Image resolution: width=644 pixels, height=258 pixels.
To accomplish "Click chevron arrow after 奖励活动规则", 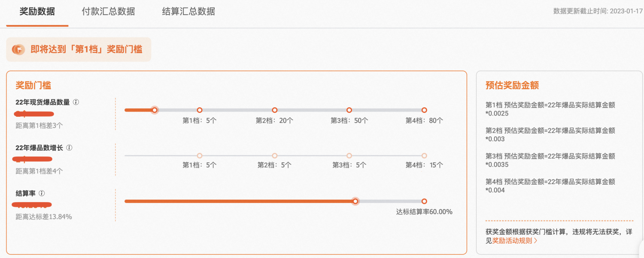I will (535, 240).
